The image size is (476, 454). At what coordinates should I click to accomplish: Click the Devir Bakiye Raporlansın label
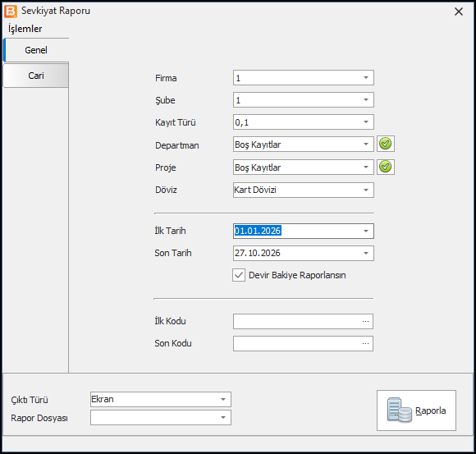(x=297, y=275)
